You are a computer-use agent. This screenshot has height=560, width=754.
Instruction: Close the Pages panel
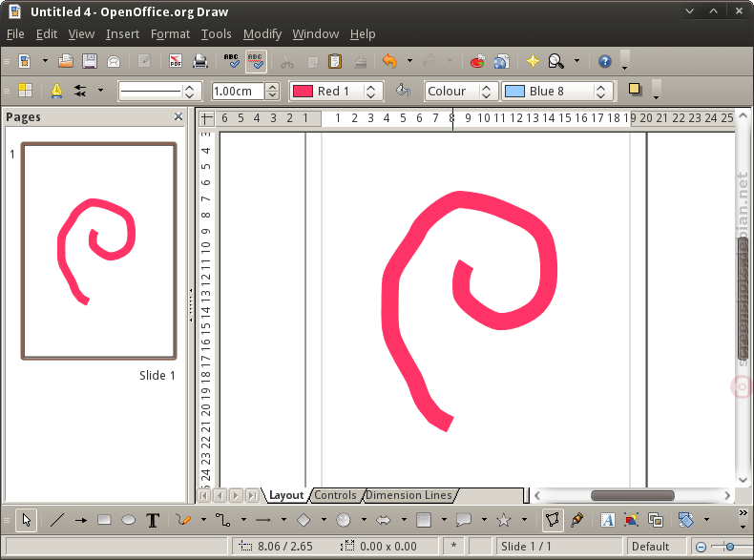[x=178, y=116]
